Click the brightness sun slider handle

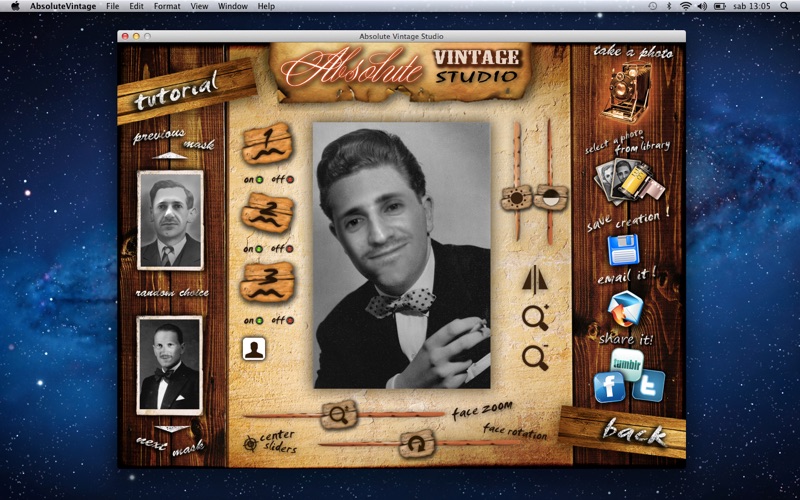pos(516,198)
